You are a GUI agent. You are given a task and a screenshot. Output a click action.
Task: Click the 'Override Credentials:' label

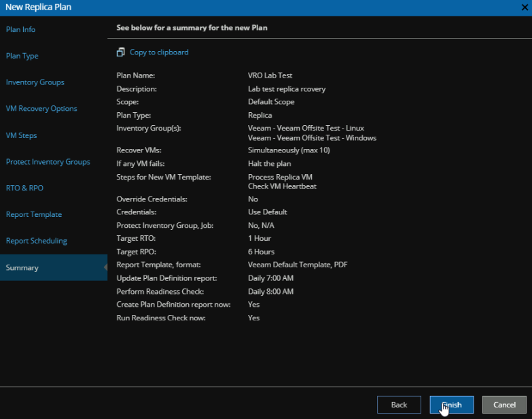click(x=152, y=199)
